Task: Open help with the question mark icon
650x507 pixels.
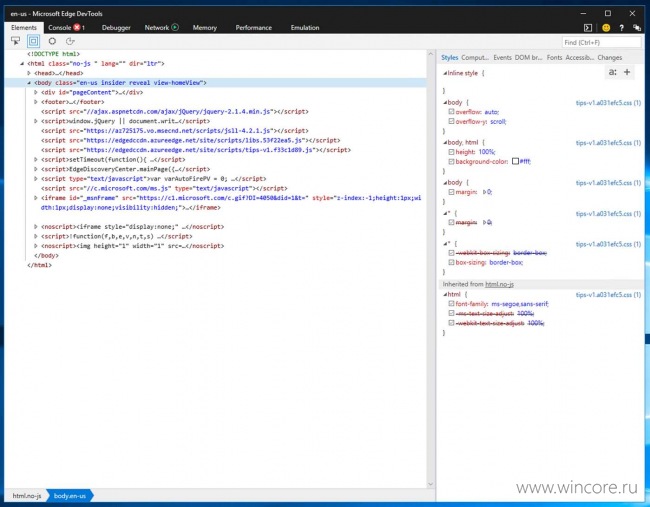Action: click(x=621, y=28)
